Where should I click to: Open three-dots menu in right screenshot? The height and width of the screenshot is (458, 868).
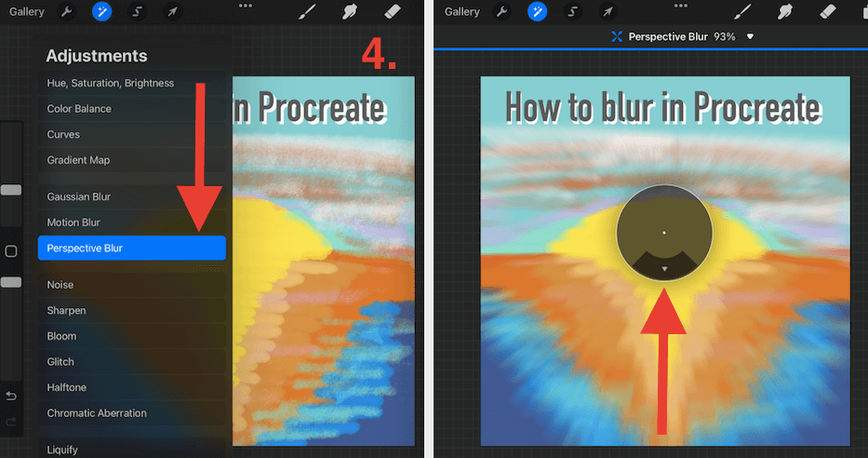coord(680,6)
